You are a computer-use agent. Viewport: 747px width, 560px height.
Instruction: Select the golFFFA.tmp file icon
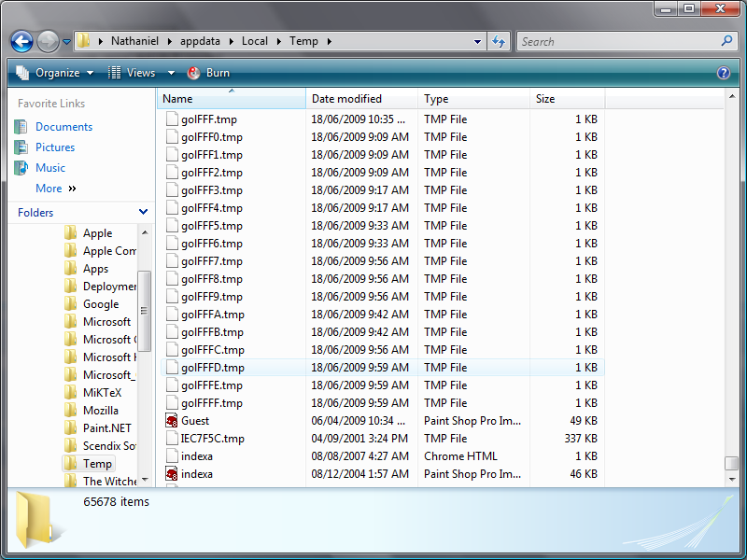click(172, 314)
